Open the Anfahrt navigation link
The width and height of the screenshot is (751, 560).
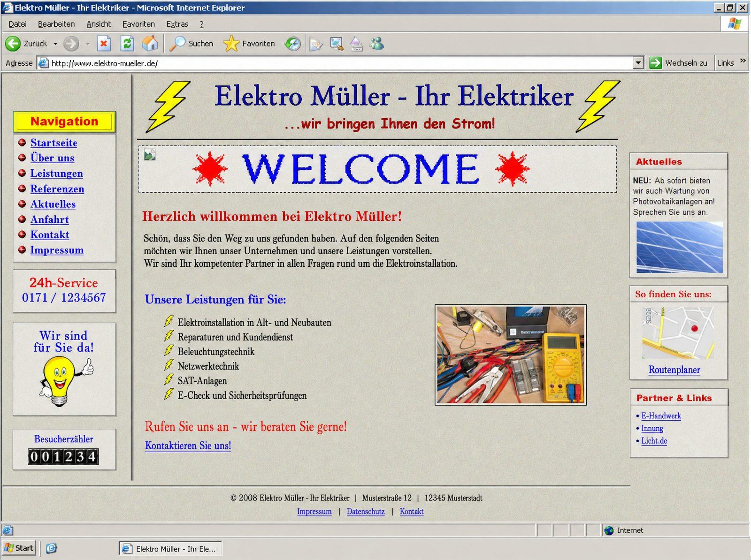[x=49, y=219]
